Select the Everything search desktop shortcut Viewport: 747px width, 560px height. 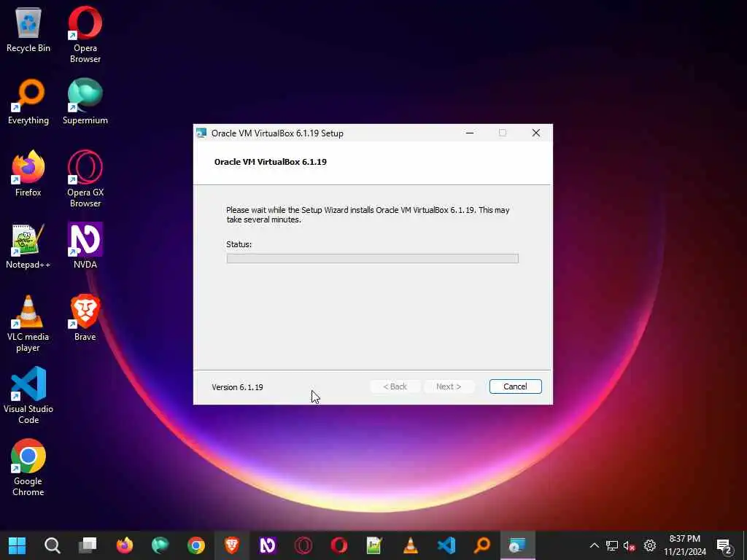pos(28,102)
